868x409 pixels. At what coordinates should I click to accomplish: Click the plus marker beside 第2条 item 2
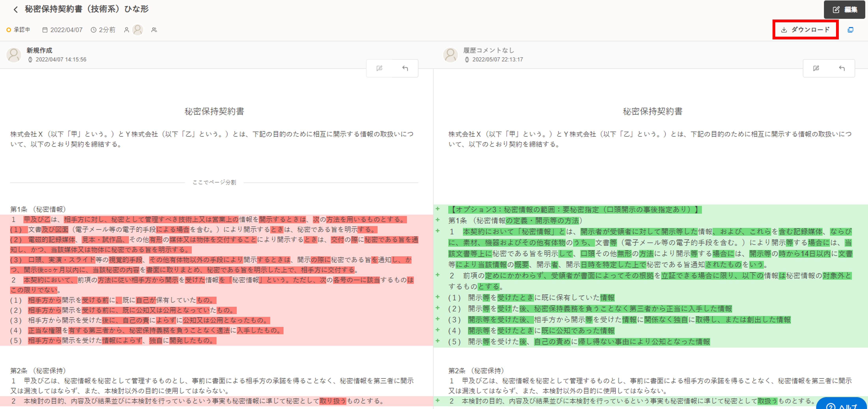[438, 401]
